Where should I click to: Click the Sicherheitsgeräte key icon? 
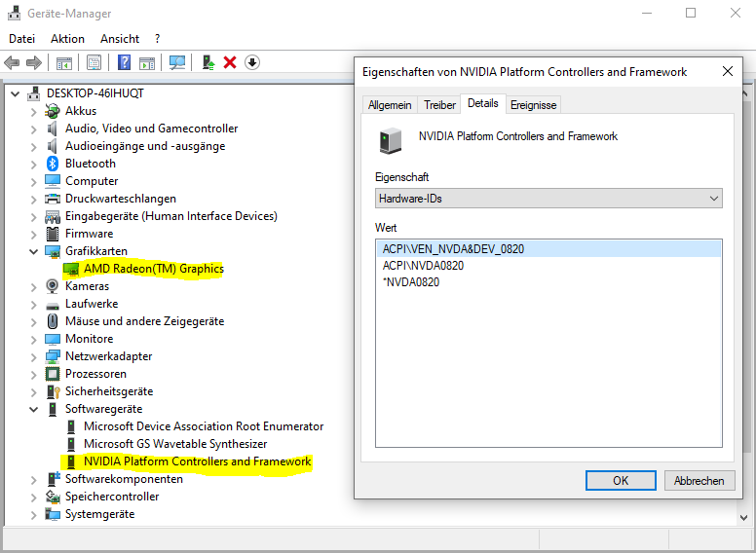53,391
